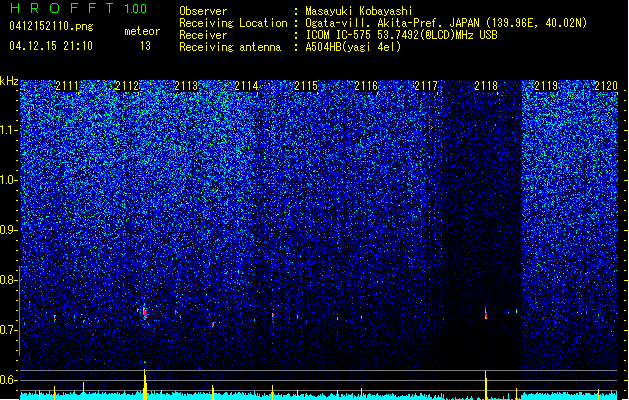Click the meteor count 13
This screenshot has width=629, height=400.
point(145,46)
